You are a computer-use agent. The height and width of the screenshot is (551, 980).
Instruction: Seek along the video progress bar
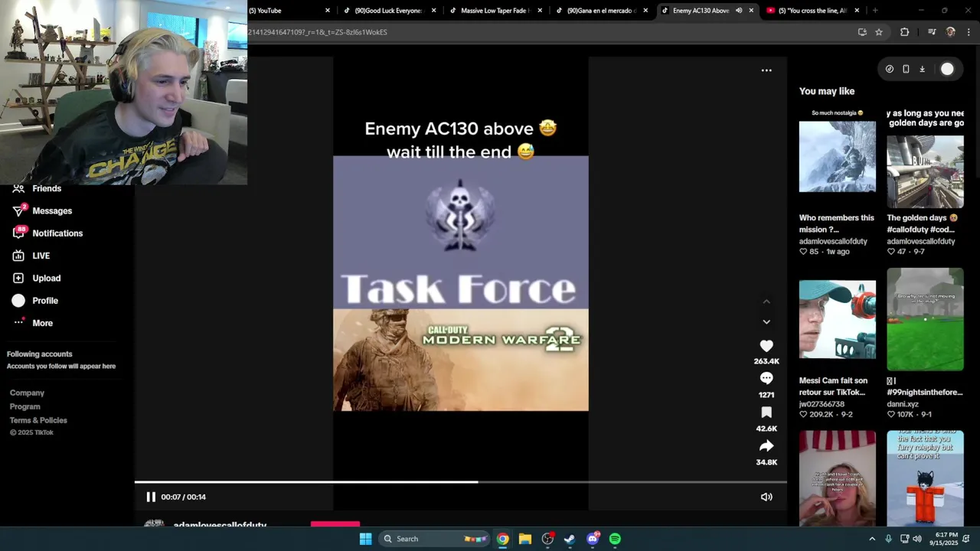point(460,482)
